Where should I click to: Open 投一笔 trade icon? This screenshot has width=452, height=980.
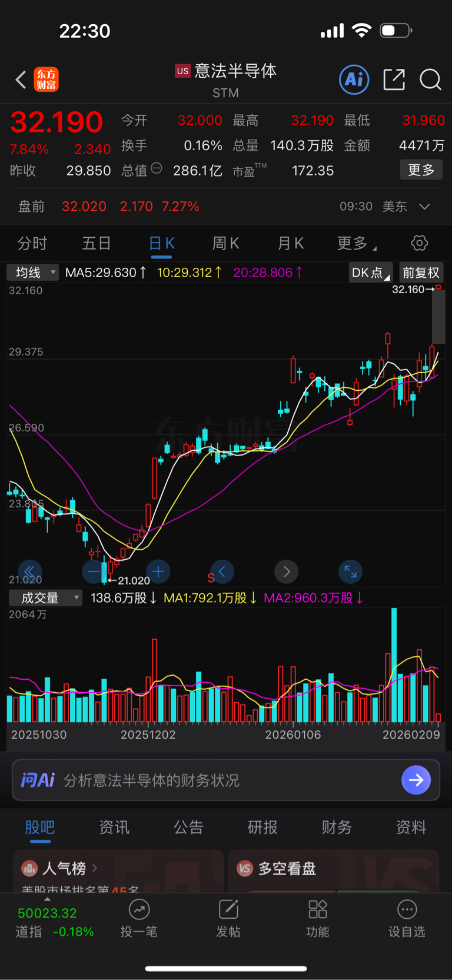[139, 909]
